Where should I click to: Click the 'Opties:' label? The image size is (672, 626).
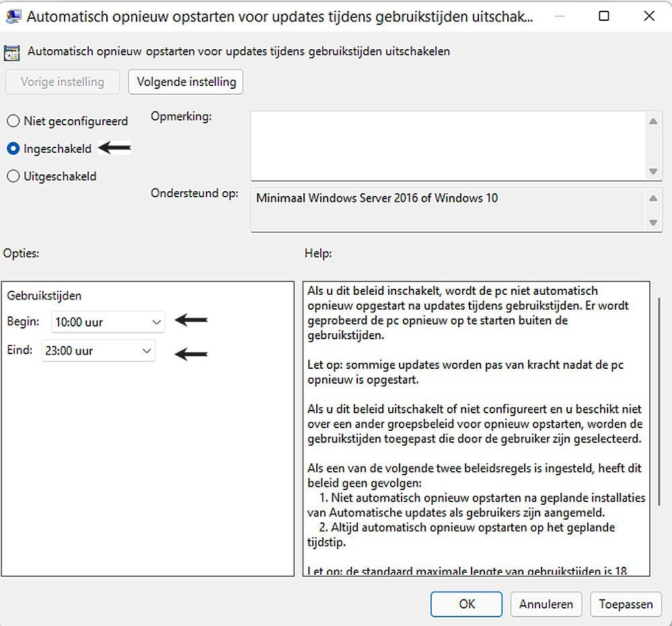point(21,253)
